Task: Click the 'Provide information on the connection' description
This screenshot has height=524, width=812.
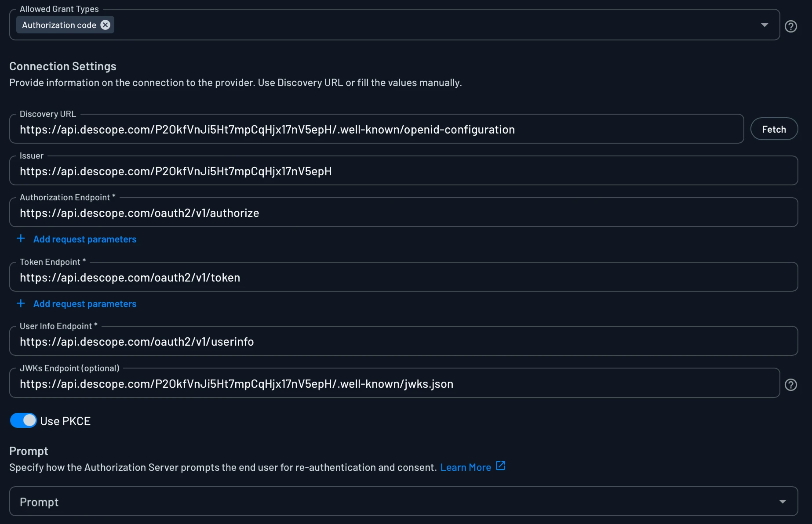Action: [236, 83]
